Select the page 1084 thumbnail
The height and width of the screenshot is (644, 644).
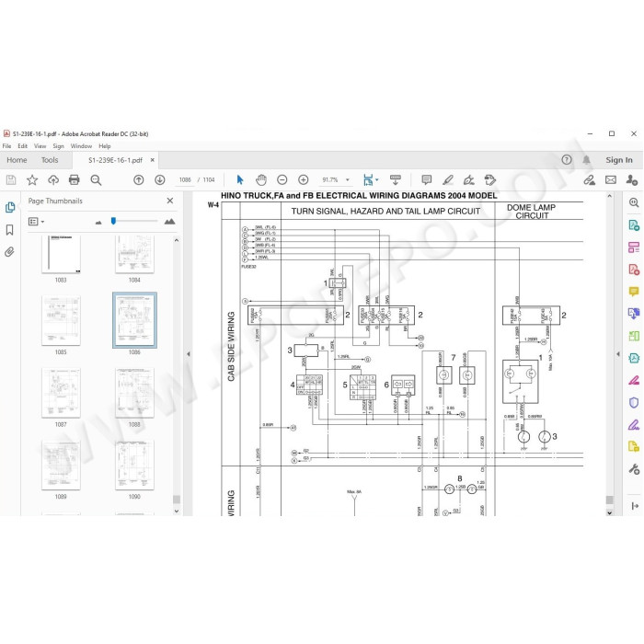(x=134, y=254)
